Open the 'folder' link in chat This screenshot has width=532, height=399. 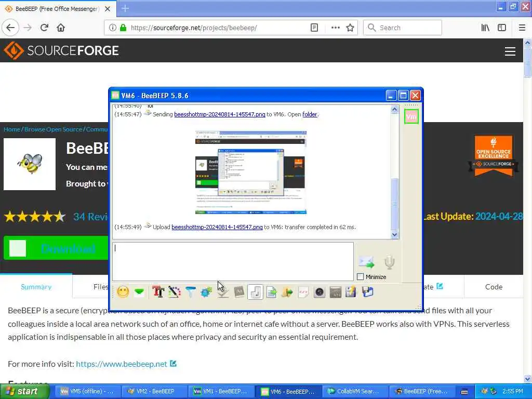(x=310, y=114)
